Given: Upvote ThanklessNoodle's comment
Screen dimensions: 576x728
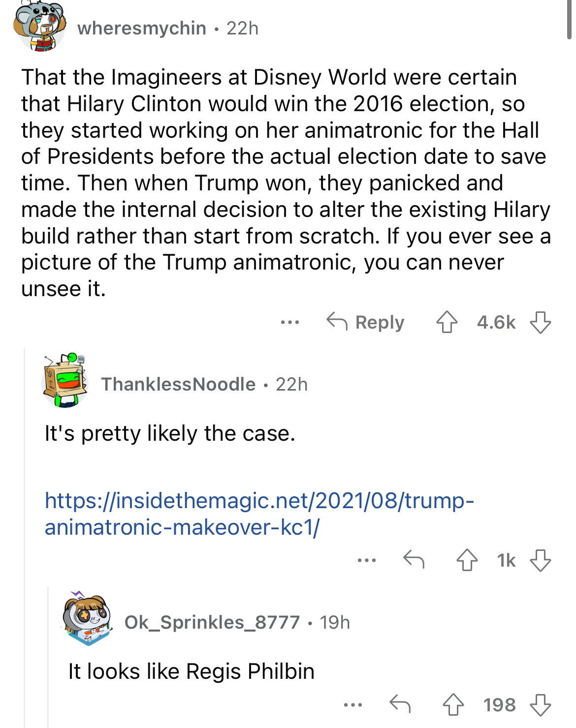Looking at the screenshot, I should click(467, 560).
